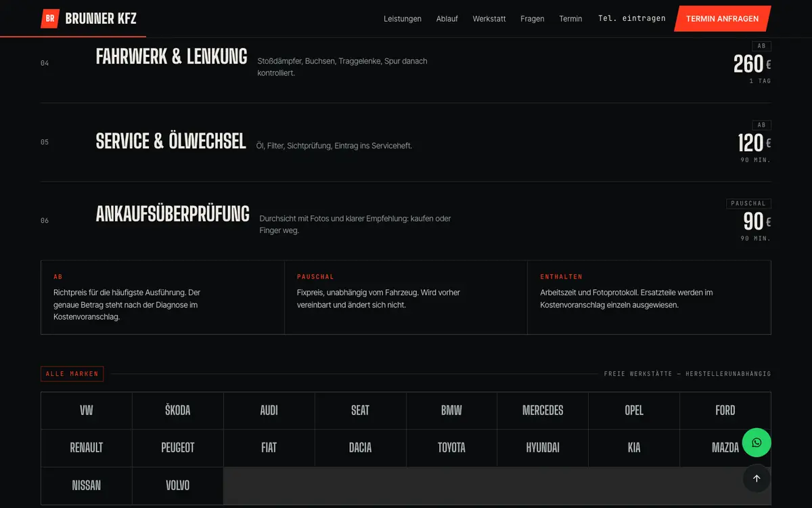The width and height of the screenshot is (812, 508).
Task: Open WhatsApp chat floating icon
Action: pos(757,443)
